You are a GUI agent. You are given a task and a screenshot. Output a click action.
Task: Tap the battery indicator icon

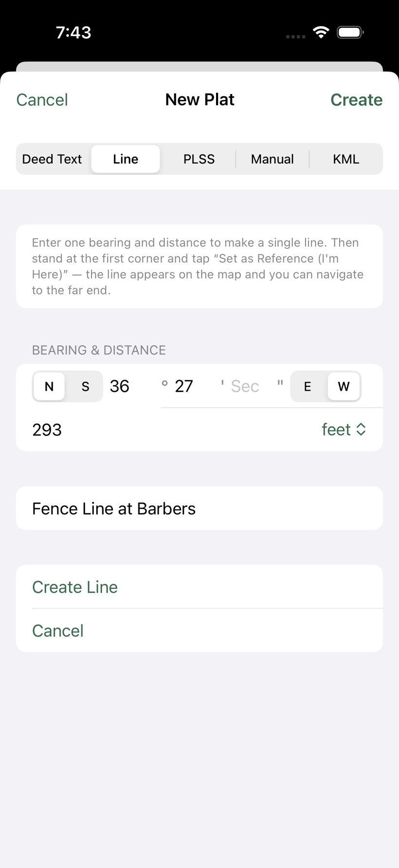[x=350, y=33]
